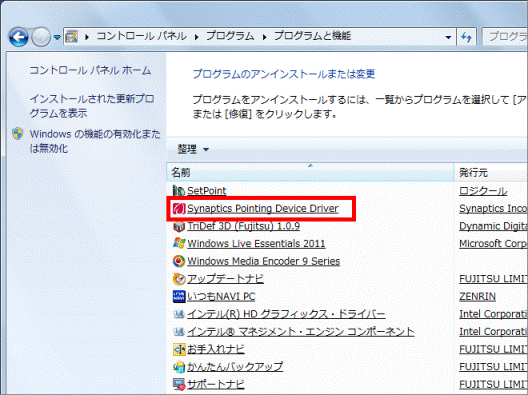Select Windows Media Encoder 9 Series entry
The width and height of the screenshot is (528, 395).
(x=264, y=261)
